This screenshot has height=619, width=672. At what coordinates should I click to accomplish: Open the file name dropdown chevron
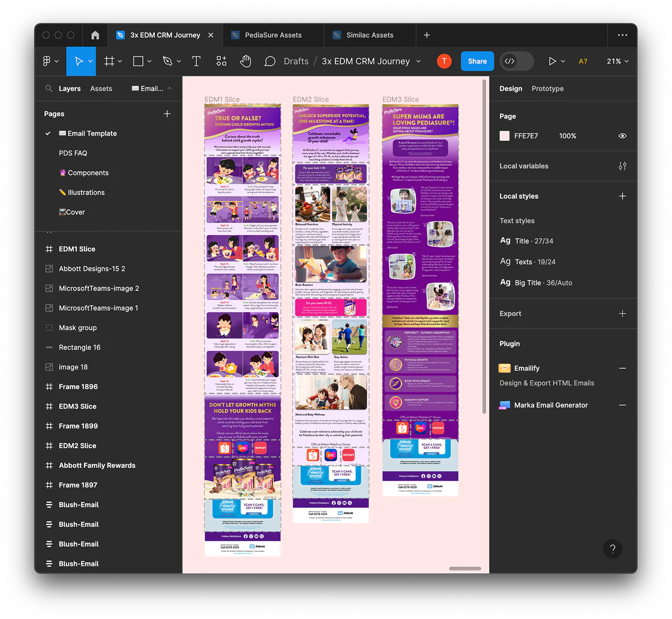coord(418,61)
